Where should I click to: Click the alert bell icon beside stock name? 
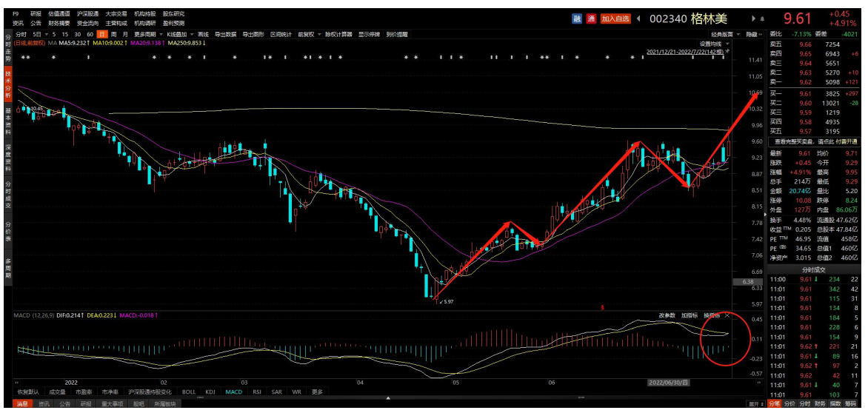(764, 19)
